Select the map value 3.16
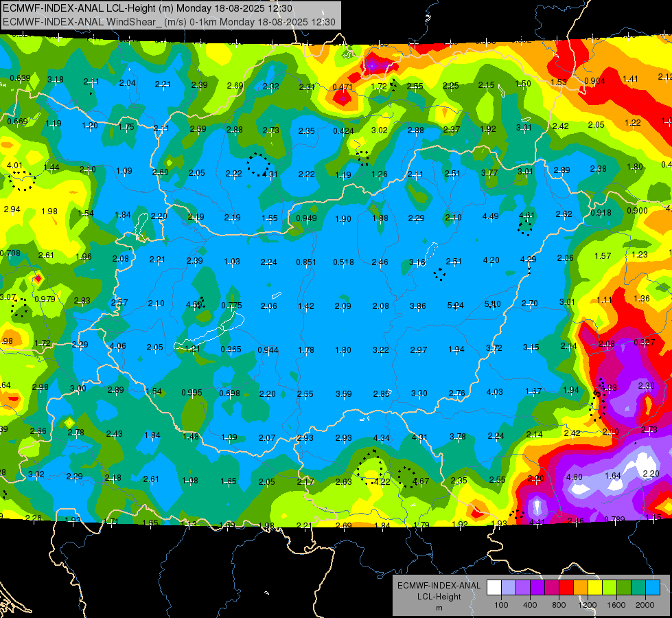This screenshot has height=618, width=672. [417, 262]
